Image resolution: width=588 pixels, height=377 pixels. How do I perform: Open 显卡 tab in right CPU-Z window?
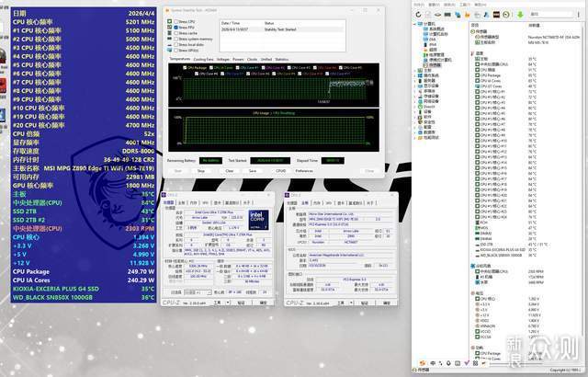(x=341, y=203)
